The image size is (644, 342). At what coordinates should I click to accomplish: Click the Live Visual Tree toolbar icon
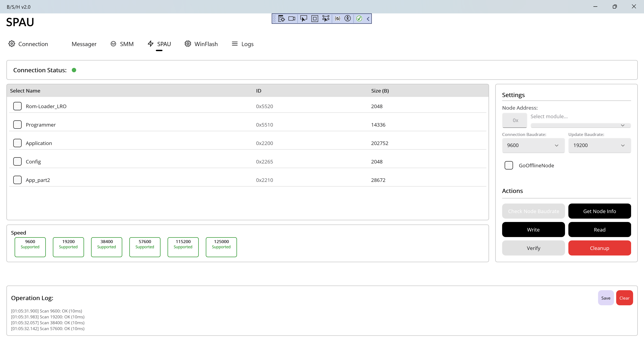(282, 18)
